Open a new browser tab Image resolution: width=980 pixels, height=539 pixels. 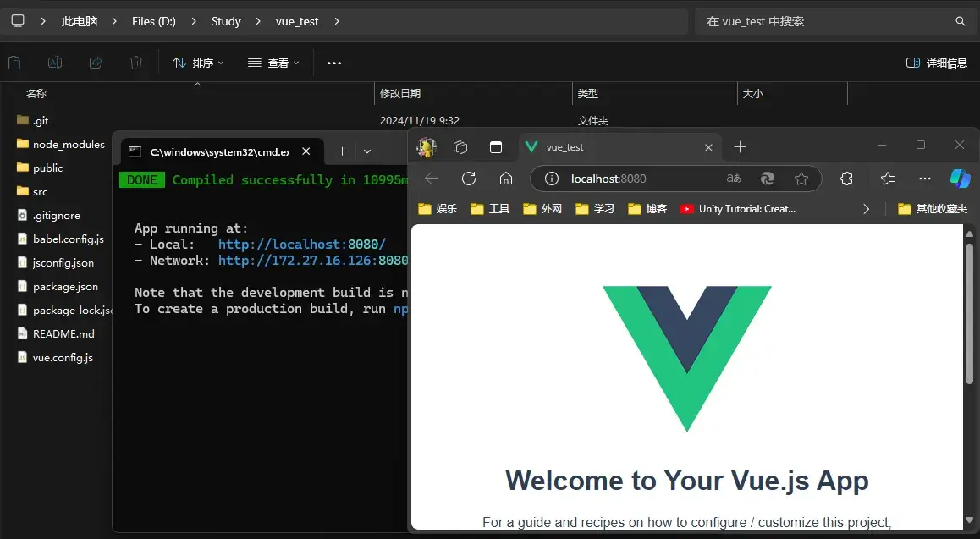(740, 147)
